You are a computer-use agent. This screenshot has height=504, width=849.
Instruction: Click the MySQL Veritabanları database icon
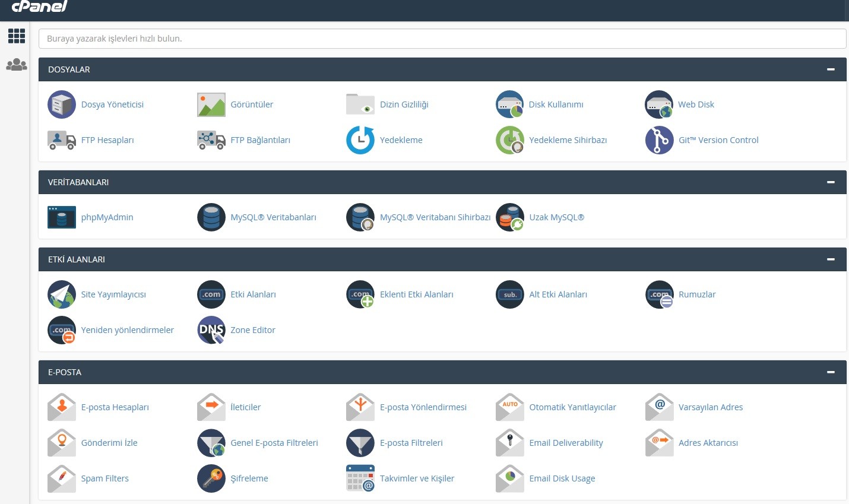tap(211, 217)
